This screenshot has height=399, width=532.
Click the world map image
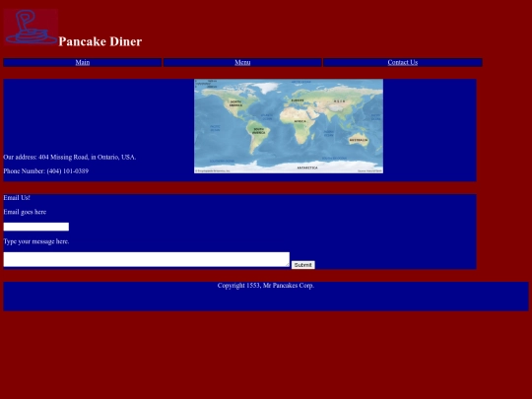point(289,126)
